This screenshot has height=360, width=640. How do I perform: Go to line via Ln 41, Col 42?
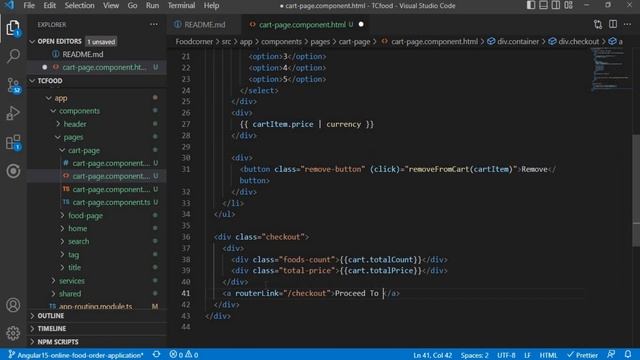(x=432, y=355)
